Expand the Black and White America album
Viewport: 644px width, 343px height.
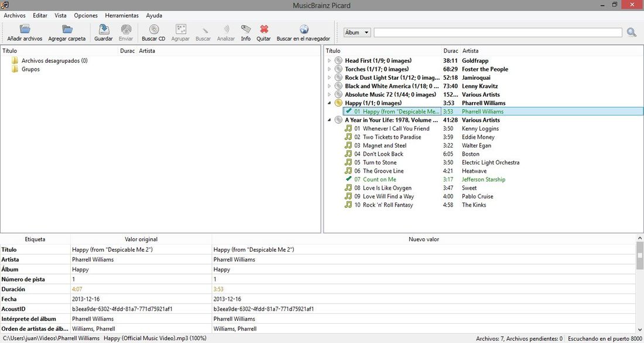(329, 86)
